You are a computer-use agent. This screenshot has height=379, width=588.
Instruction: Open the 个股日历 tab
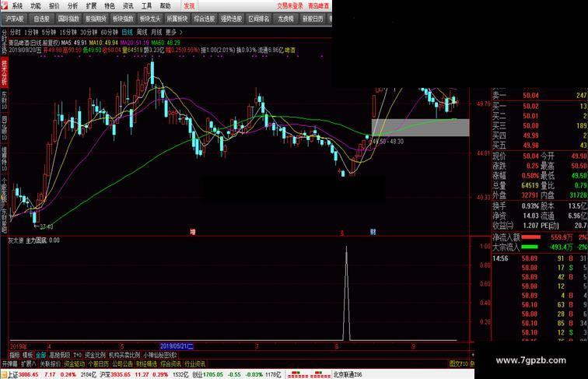coord(99,363)
